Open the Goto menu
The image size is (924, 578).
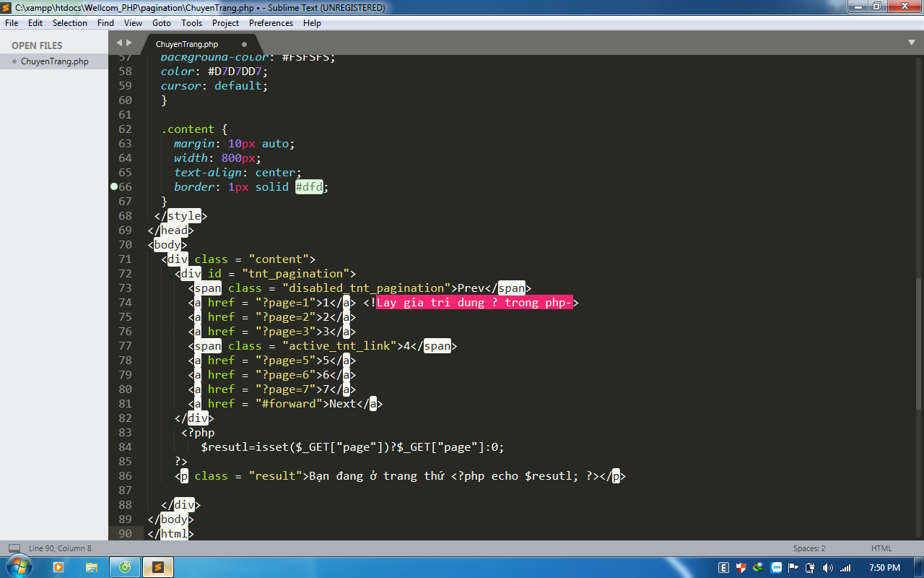[162, 23]
